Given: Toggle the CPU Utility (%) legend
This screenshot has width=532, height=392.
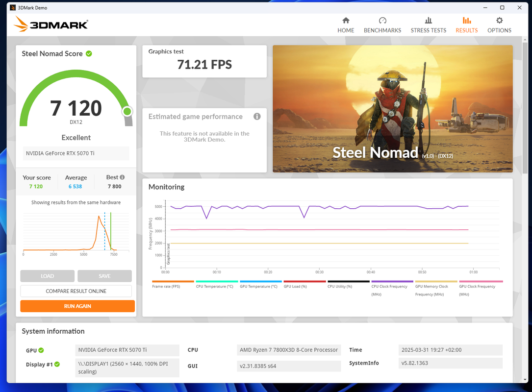Looking at the screenshot, I should pos(348,284).
